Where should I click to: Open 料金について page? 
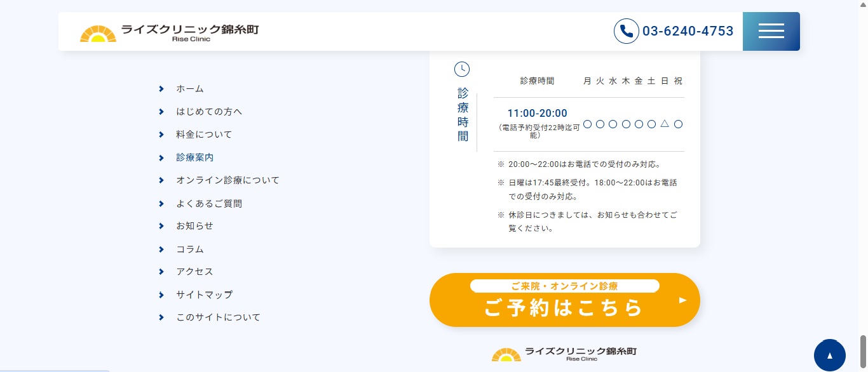point(204,135)
